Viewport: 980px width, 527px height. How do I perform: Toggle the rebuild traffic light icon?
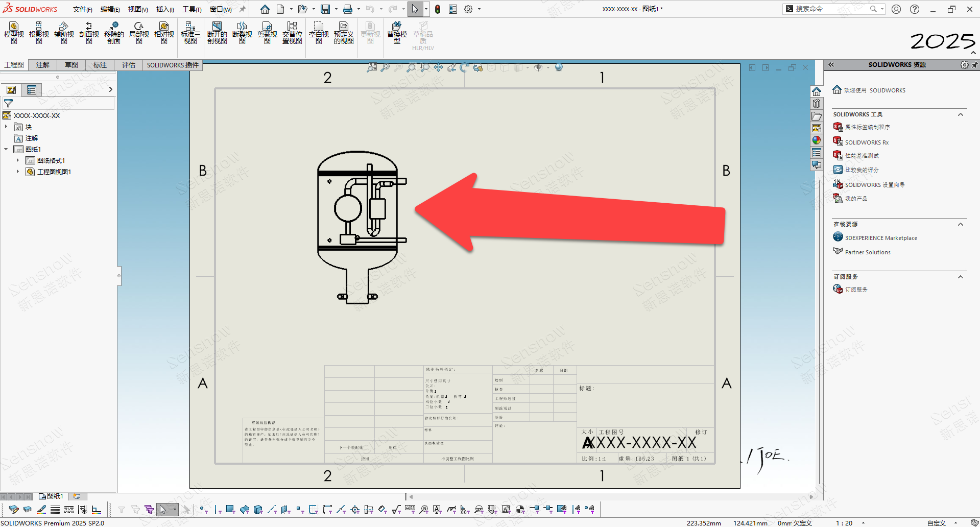(438, 9)
